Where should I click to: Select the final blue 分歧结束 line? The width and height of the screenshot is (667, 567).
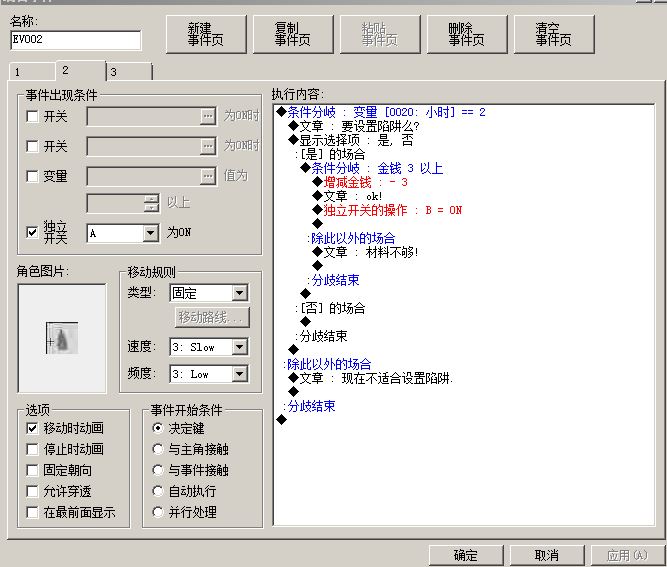[310, 407]
